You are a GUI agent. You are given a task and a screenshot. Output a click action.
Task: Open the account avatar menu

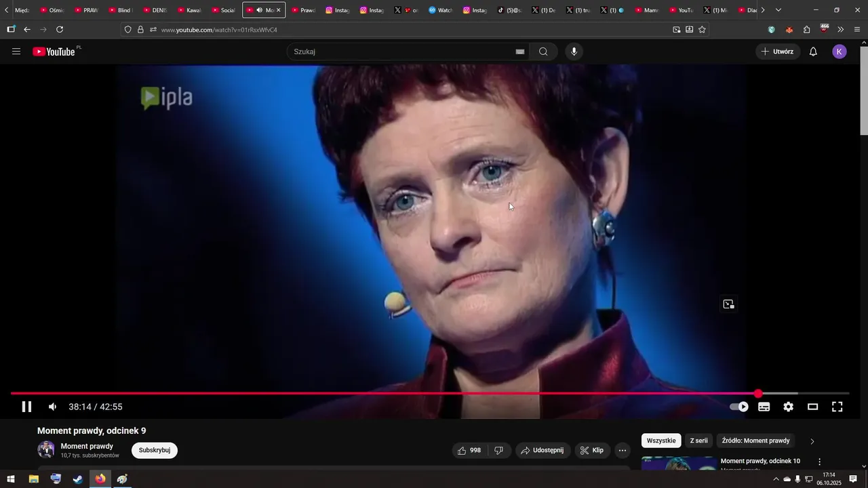tap(840, 52)
